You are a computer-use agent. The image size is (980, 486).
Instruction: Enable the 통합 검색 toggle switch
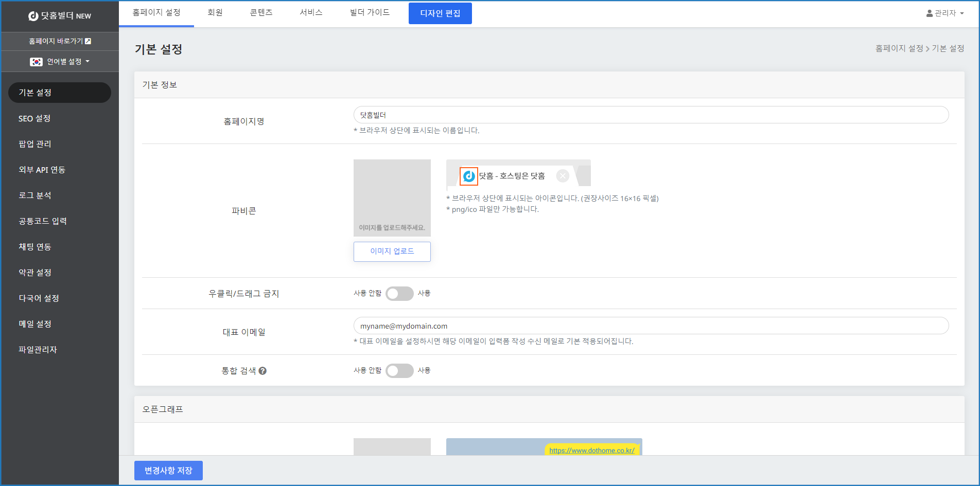coord(399,371)
